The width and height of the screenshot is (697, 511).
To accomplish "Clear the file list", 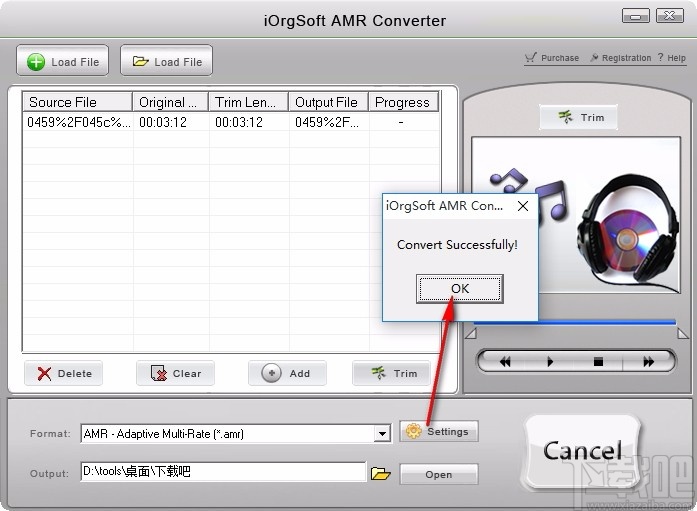I will (x=176, y=373).
